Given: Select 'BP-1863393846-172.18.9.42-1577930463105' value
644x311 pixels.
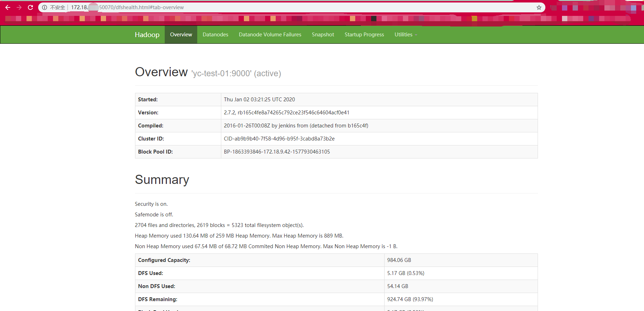Looking at the screenshot, I should pyautogui.click(x=277, y=152).
